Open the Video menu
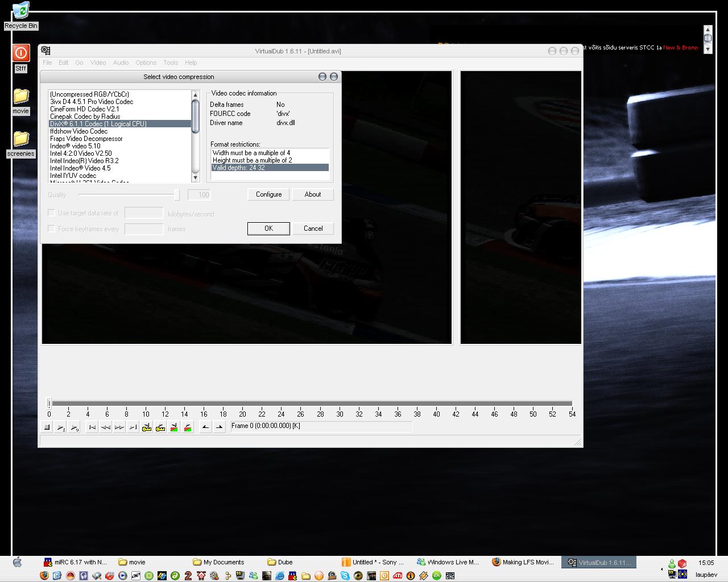This screenshot has height=582, width=728. 98,63
